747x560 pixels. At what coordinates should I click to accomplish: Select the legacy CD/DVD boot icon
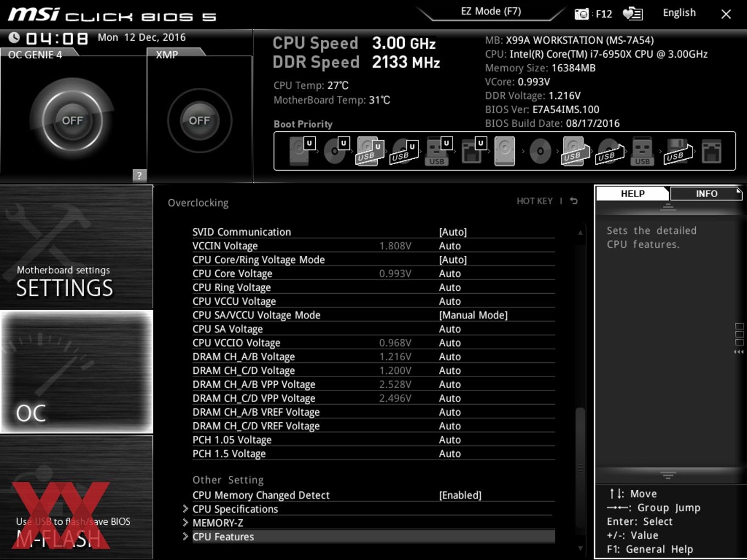coord(540,152)
